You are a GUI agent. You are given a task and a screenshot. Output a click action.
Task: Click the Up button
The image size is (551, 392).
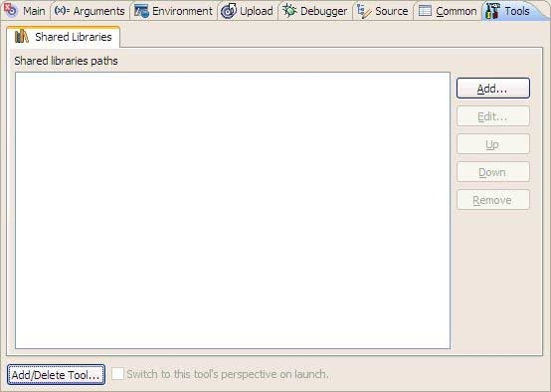tap(493, 144)
